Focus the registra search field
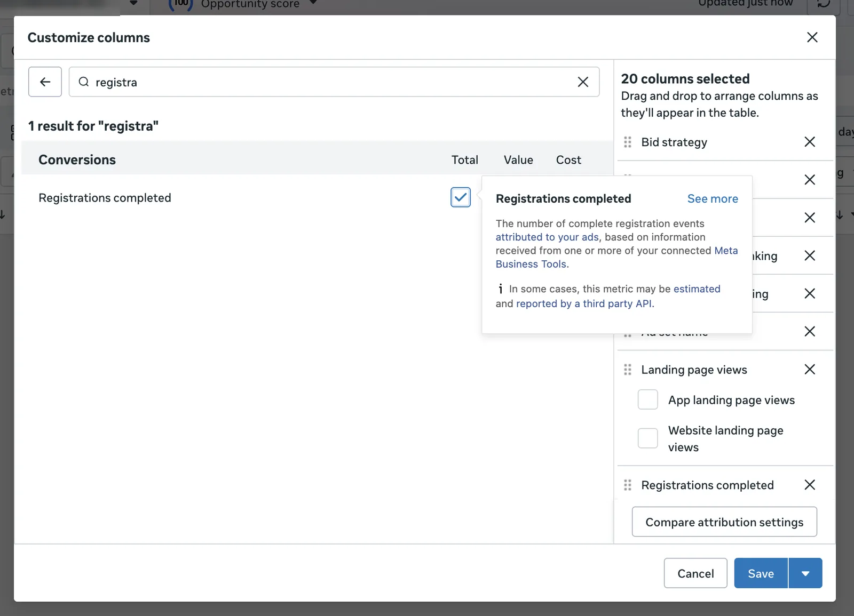The width and height of the screenshot is (854, 616). (x=334, y=82)
